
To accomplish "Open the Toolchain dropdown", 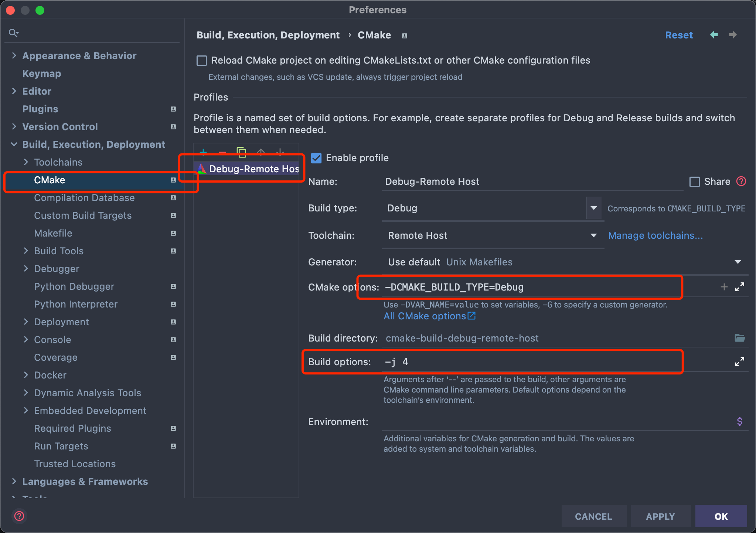I will click(593, 235).
